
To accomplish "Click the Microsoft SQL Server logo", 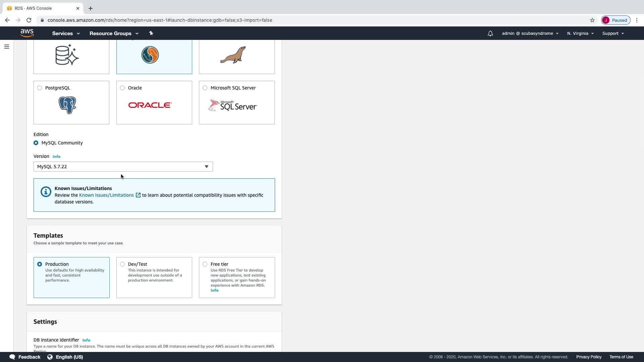I will pyautogui.click(x=233, y=105).
